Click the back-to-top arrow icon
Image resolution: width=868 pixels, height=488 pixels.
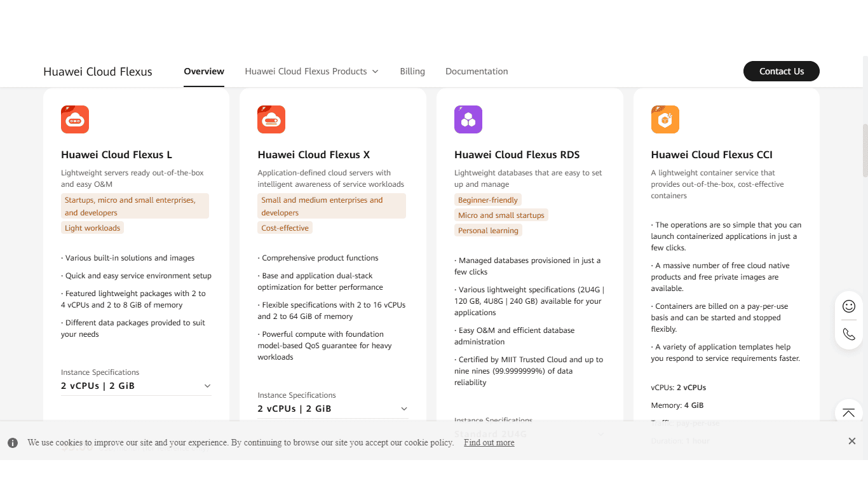[x=849, y=412]
